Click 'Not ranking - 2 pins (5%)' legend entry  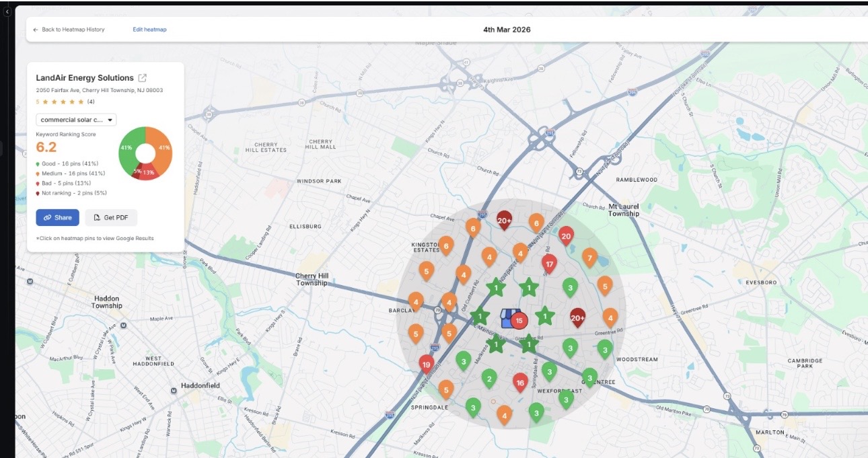(x=71, y=192)
